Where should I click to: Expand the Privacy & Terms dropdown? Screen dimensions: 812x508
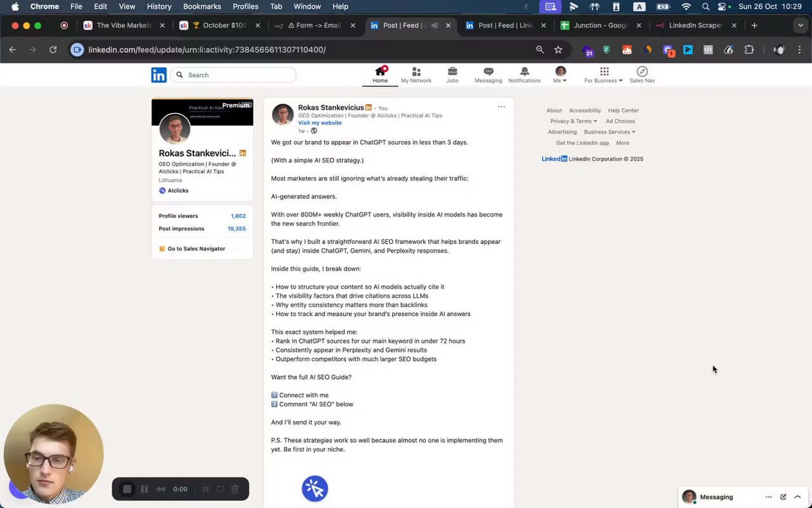573,121
